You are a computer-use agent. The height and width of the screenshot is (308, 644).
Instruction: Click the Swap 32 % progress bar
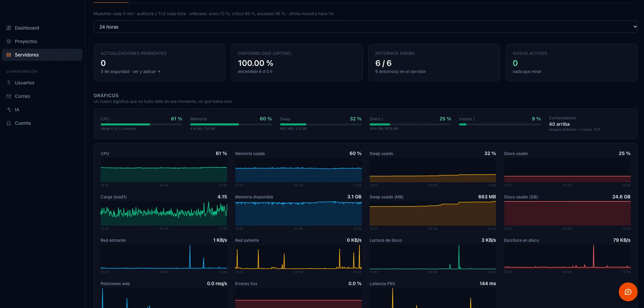pos(321,124)
